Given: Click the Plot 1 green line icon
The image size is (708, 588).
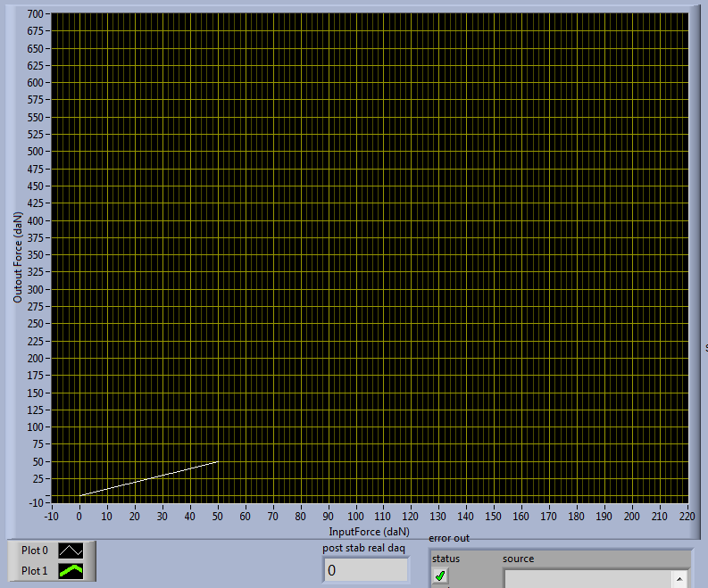Looking at the screenshot, I should [71, 571].
